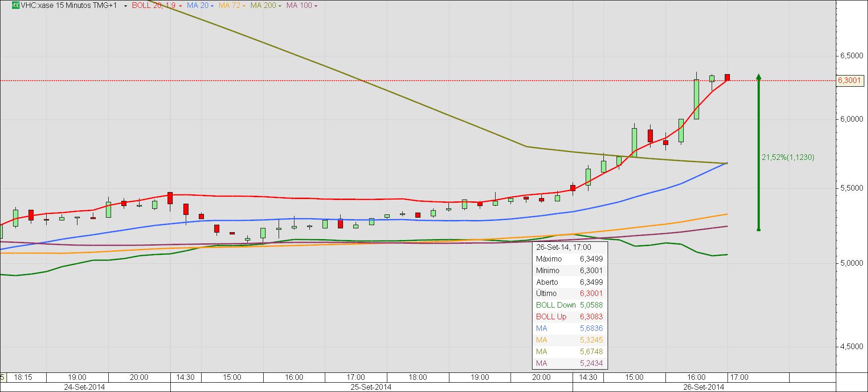Click the 26-Set-2014 date label
The height and width of the screenshot is (392, 868).
tap(704, 387)
